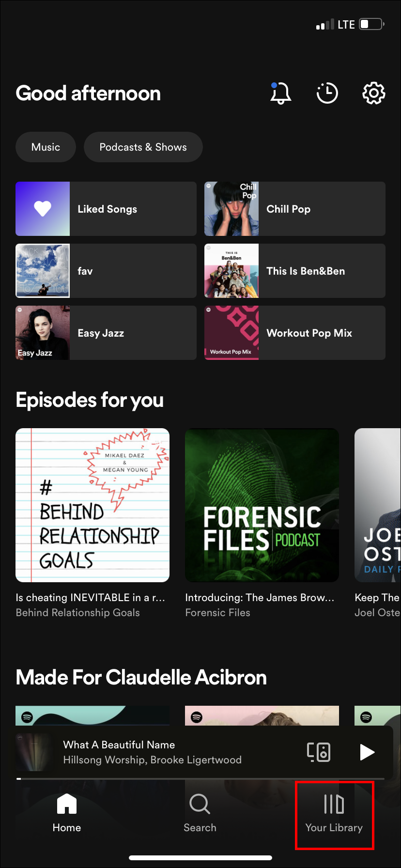Screen dimensions: 401x868
Task: Open the Joel Osteen episode artwork
Action: [378, 505]
